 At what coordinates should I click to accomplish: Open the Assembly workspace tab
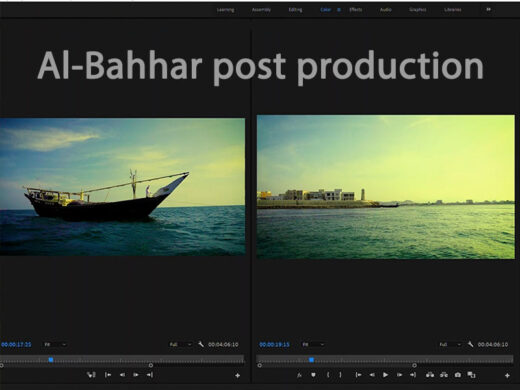pos(261,10)
